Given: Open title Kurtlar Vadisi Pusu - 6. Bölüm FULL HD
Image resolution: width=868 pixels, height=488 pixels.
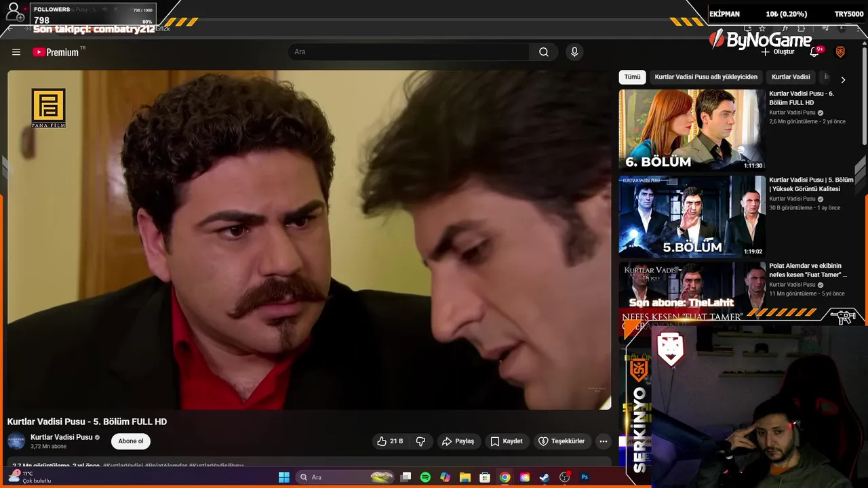Looking at the screenshot, I should coord(802,98).
